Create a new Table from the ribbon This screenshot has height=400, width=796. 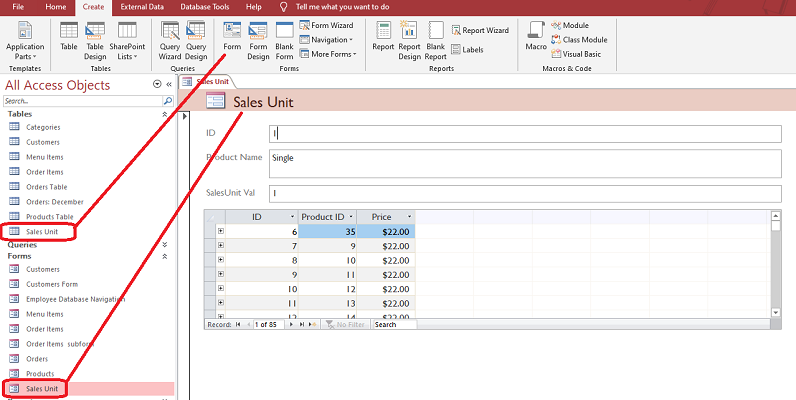69,36
